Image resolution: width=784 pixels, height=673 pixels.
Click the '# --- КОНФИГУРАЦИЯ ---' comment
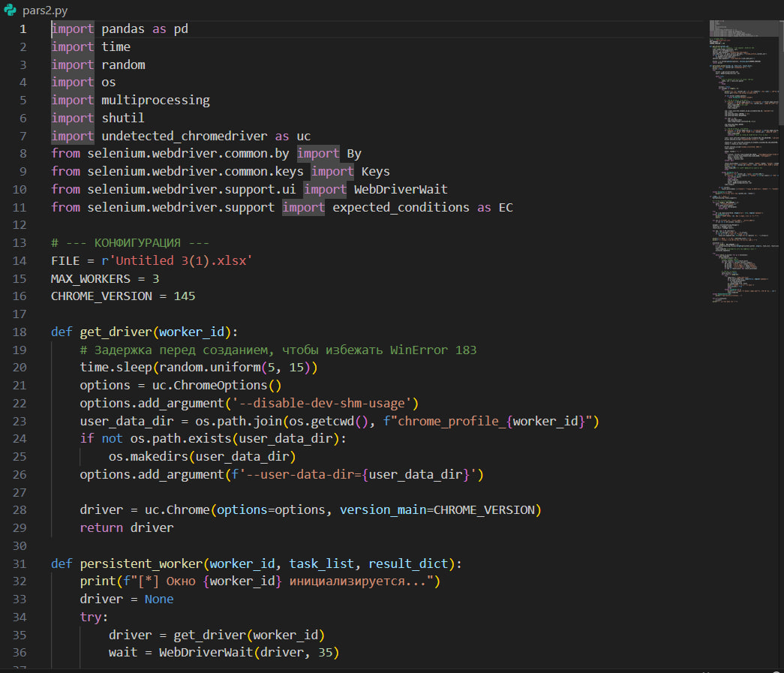[130, 243]
